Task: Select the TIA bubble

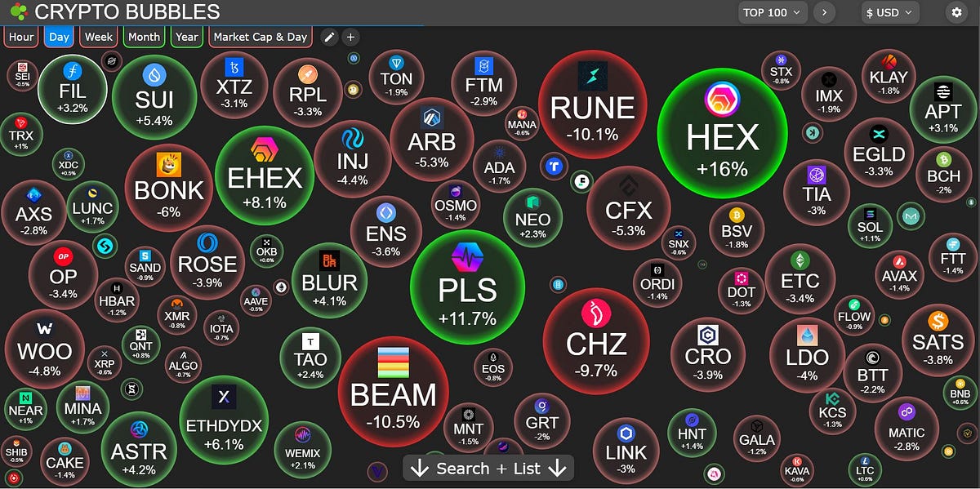Action: (817, 192)
